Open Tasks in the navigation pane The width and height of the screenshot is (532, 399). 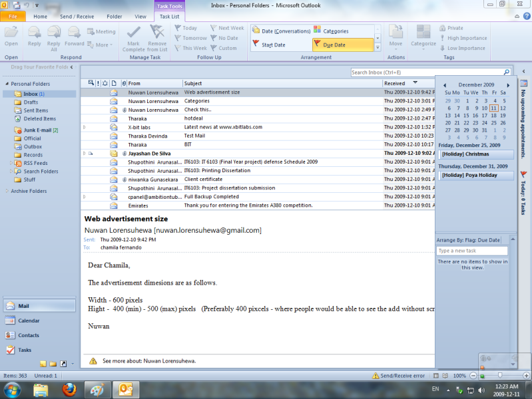[39, 350]
